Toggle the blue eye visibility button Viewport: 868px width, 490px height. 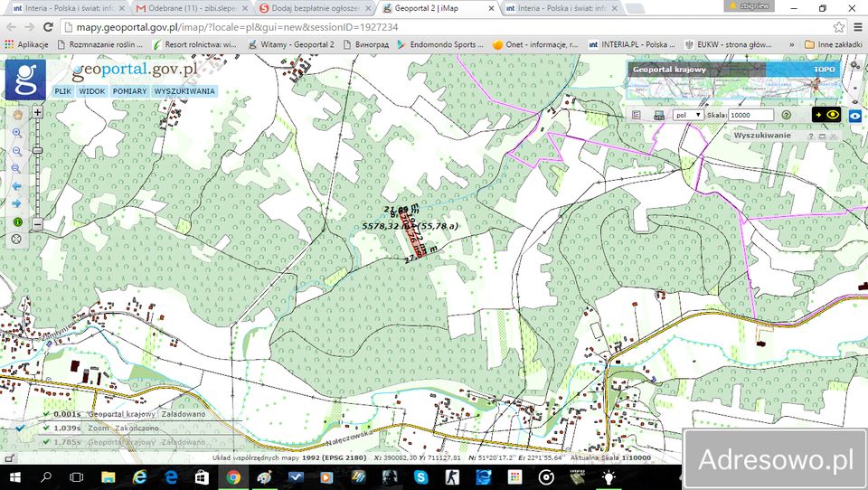855,116
